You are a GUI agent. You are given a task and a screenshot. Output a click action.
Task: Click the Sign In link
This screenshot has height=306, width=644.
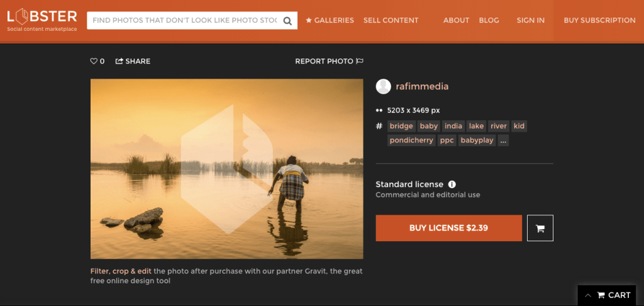(x=530, y=20)
